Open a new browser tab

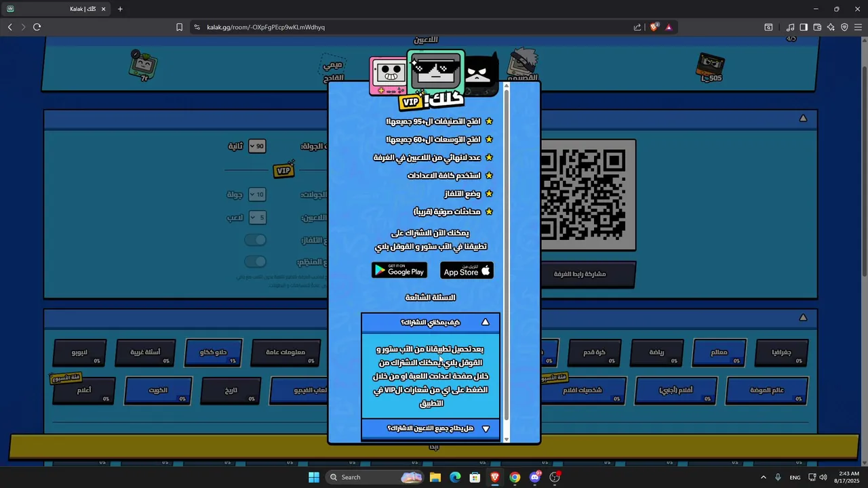(120, 9)
